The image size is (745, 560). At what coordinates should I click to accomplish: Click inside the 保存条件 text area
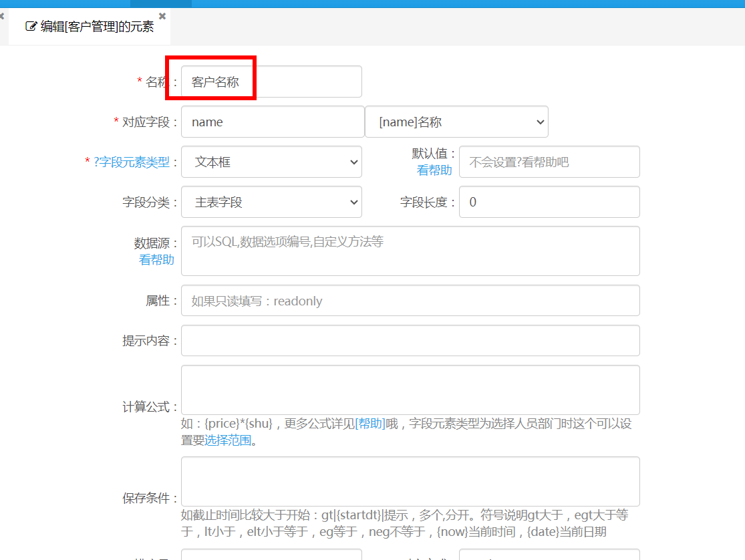410,482
